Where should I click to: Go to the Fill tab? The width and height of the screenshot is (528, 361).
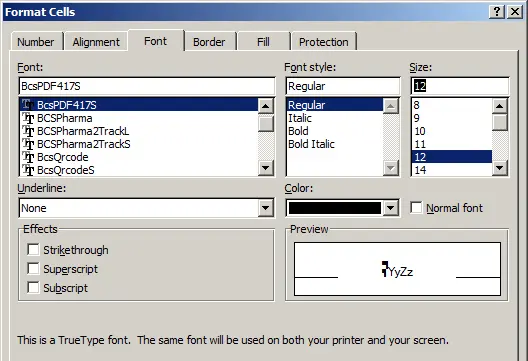tap(263, 42)
